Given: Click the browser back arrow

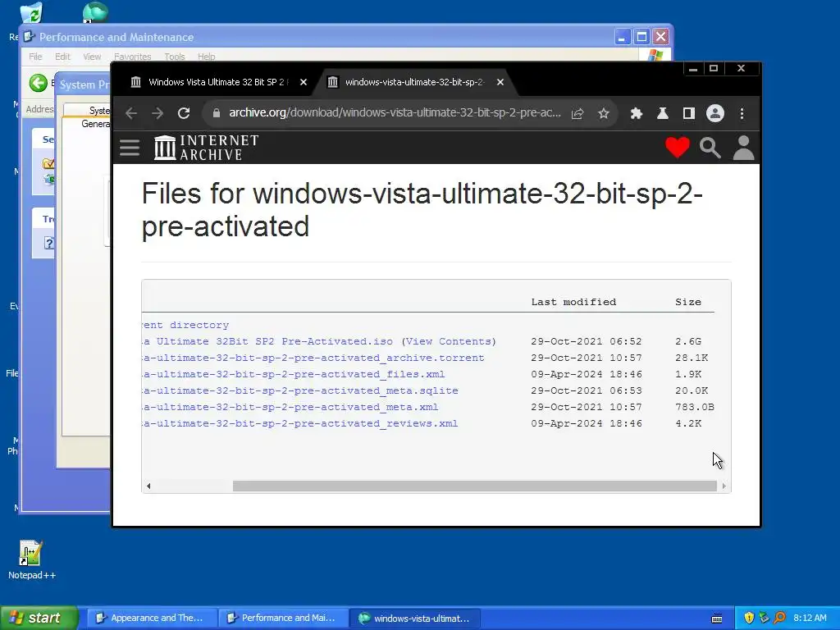Looking at the screenshot, I should (x=131, y=113).
